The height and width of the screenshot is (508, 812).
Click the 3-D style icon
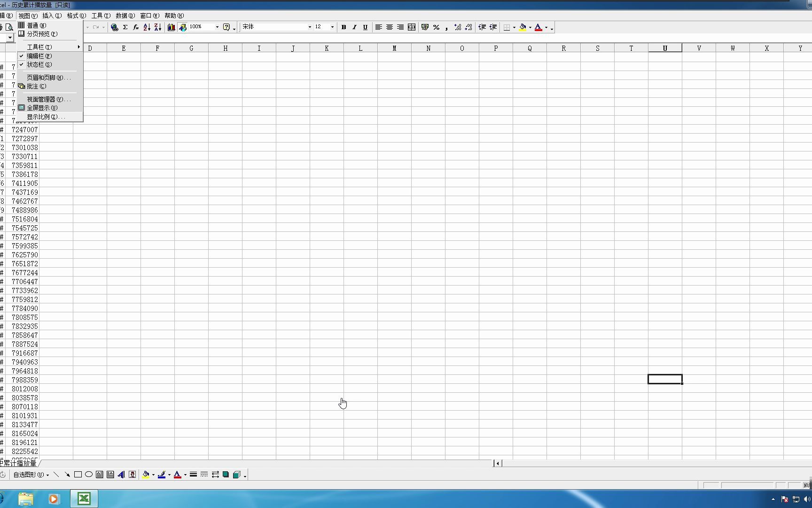[237, 475]
